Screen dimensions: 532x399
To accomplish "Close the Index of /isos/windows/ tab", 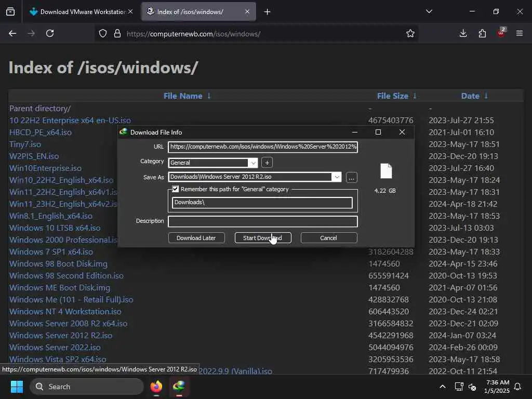I will [247, 11].
